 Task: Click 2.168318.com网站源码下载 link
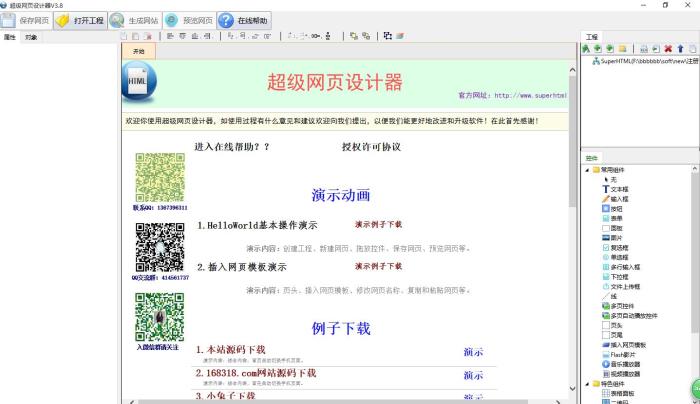point(256,373)
